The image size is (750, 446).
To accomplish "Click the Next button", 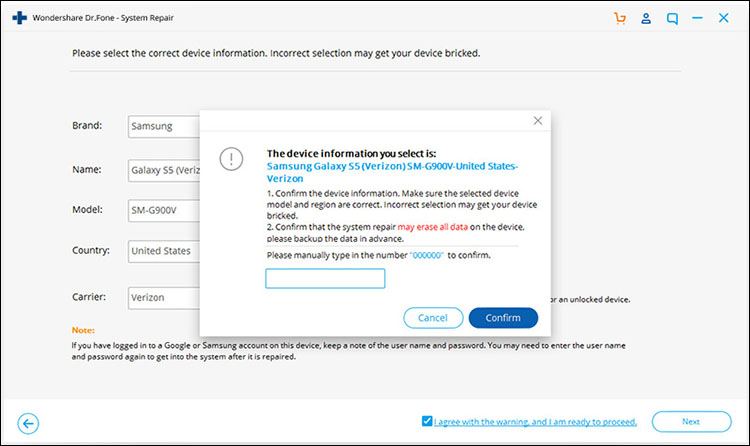I will tap(691, 422).
